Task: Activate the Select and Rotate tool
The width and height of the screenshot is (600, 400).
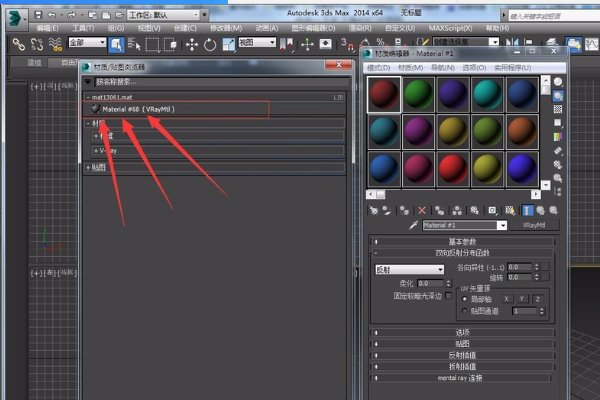Action: [210, 45]
